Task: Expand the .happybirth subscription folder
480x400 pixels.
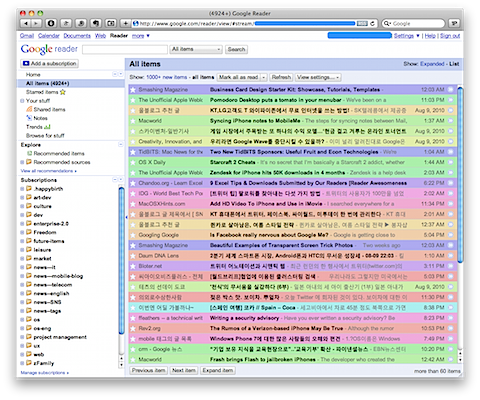Action: pyautogui.click(x=22, y=189)
